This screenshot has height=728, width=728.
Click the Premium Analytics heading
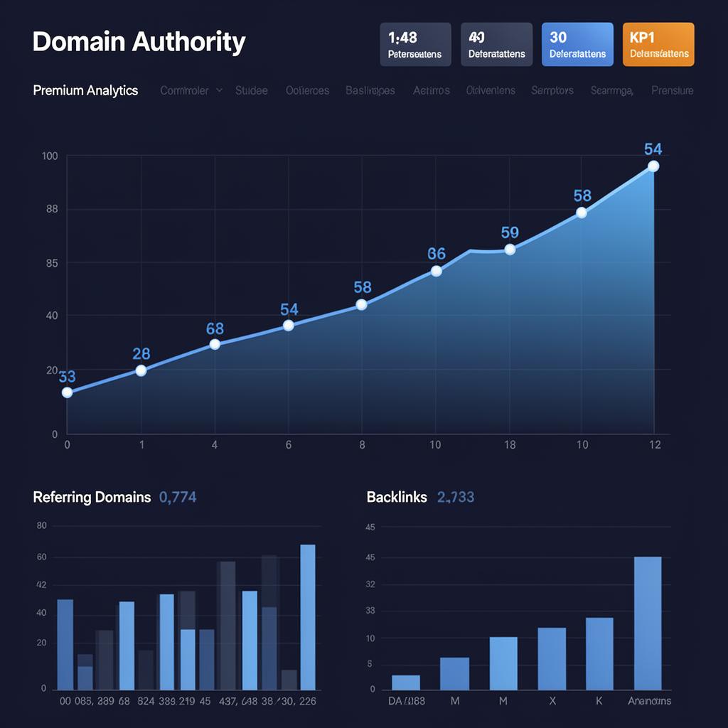85,90
